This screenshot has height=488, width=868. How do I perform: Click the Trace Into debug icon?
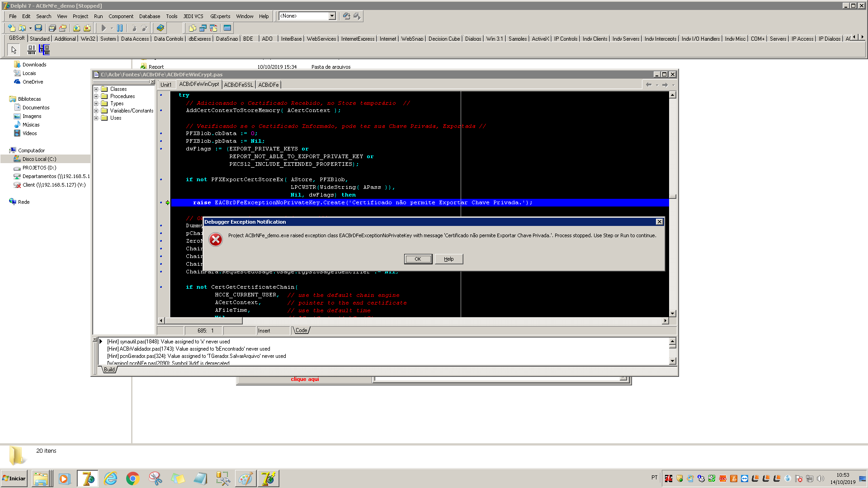click(134, 28)
